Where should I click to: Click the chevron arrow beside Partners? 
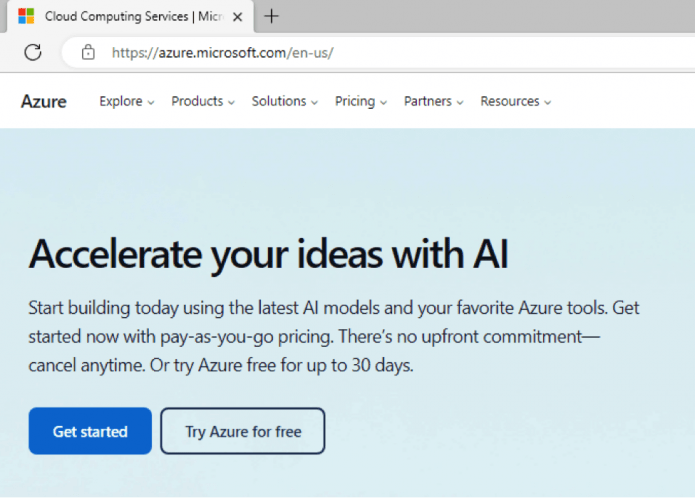460,102
